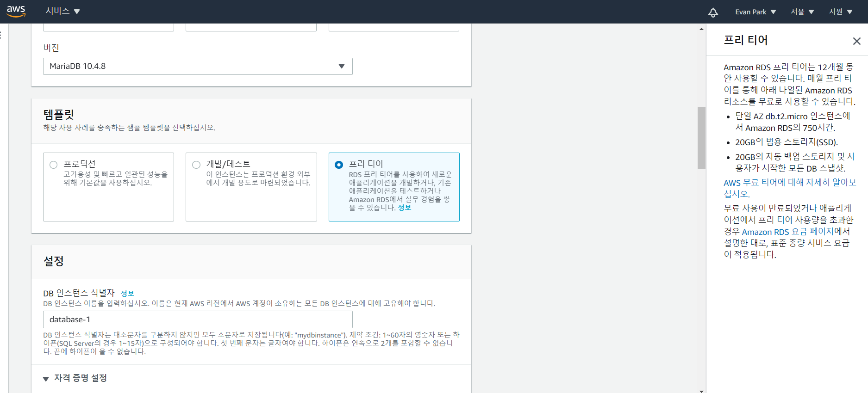
Task: Focus the database-1 identifier input field
Action: (198, 319)
